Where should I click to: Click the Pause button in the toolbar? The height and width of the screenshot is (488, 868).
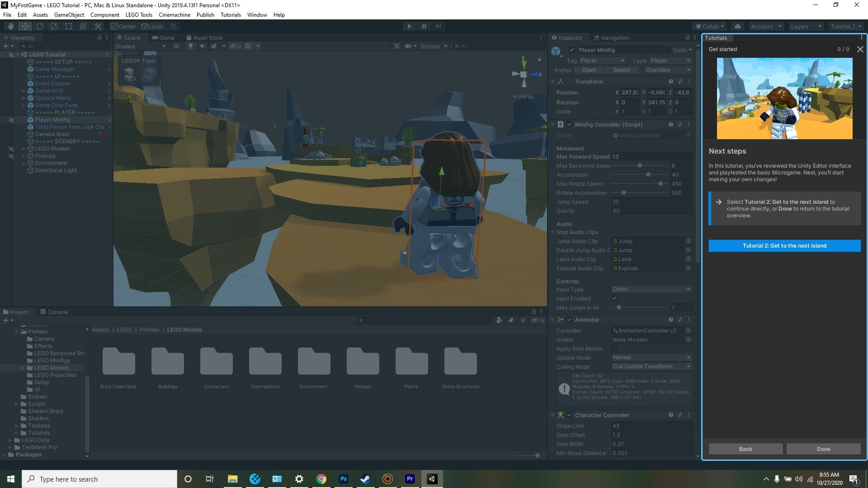click(x=424, y=26)
